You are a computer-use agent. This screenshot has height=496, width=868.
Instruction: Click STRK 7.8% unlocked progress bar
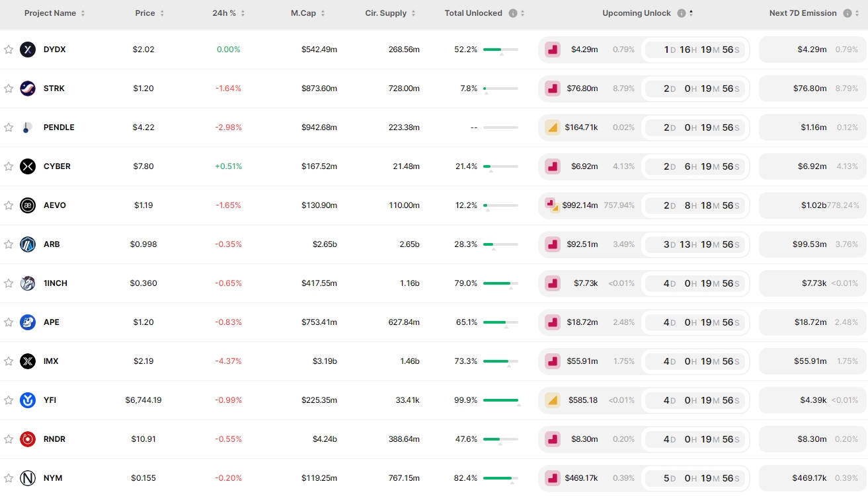[500, 89]
